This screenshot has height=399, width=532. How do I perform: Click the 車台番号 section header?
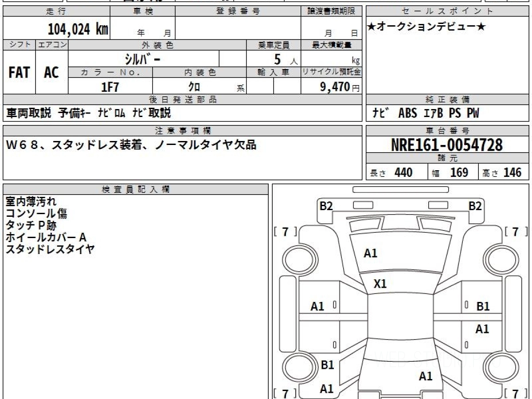click(448, 131)
